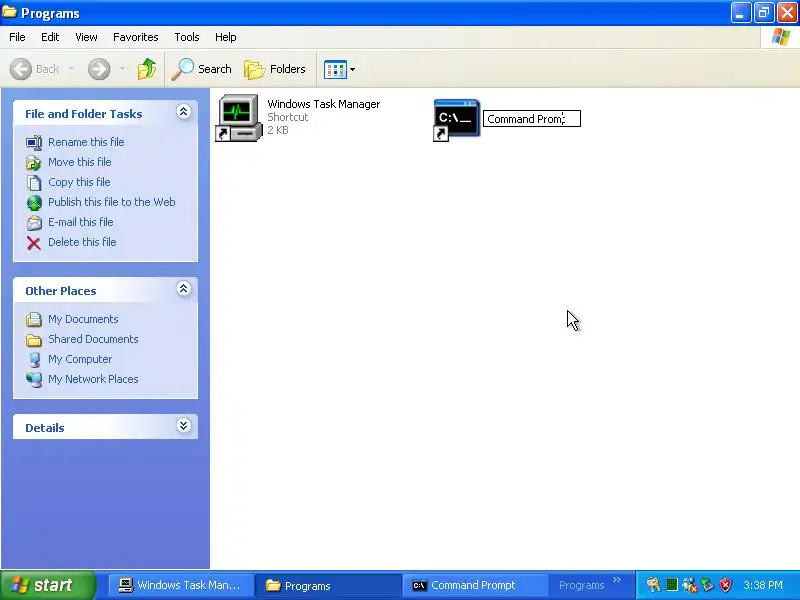This screenshot has width=800, height=600.
Task: Collapse the Other Places panel
Action: click(x=184, y=289)
